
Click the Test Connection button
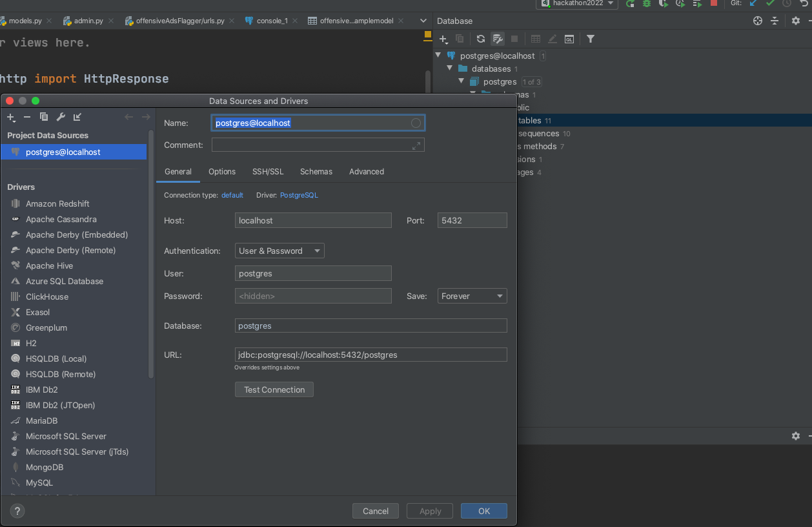[274, 389]
